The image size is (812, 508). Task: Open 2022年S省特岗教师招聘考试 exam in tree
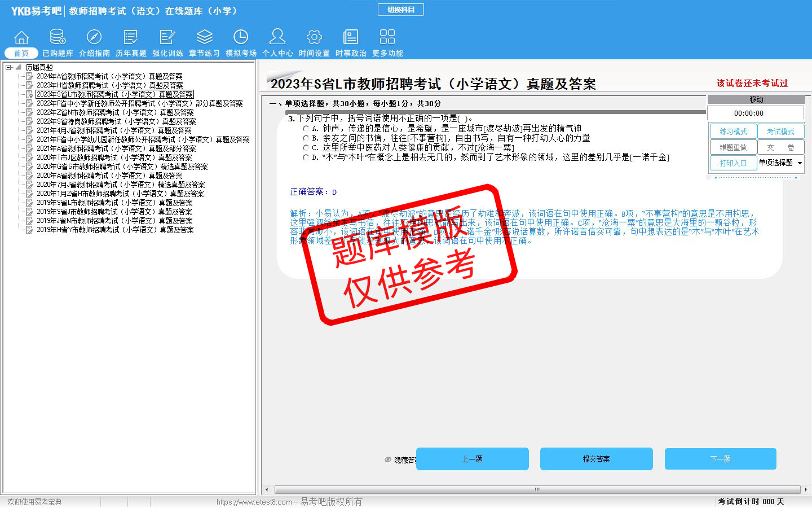coord(116,121)
